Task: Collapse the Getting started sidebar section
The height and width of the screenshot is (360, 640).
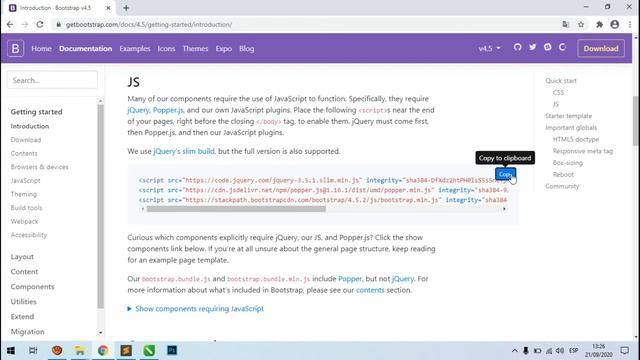Action: click(x=36, y=111)
